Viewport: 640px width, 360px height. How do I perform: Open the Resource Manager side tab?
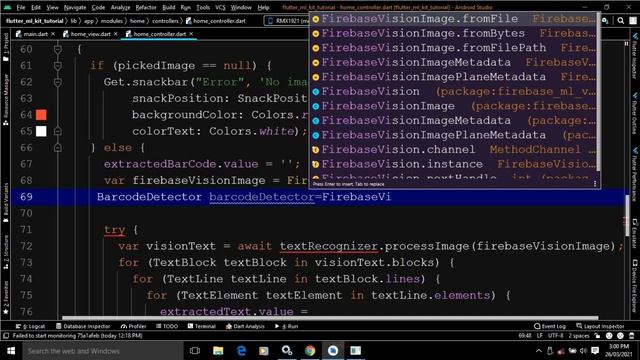click(6, 100)
